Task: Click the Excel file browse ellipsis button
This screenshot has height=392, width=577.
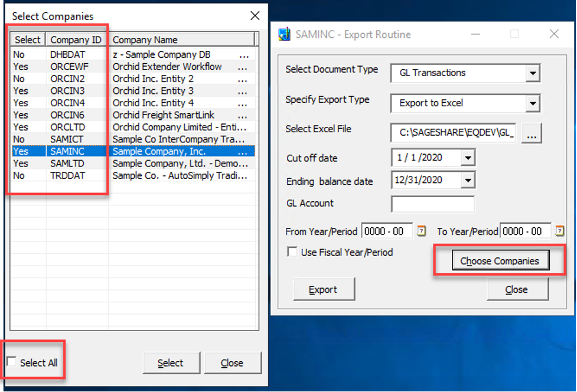Action: pos(532,133)
